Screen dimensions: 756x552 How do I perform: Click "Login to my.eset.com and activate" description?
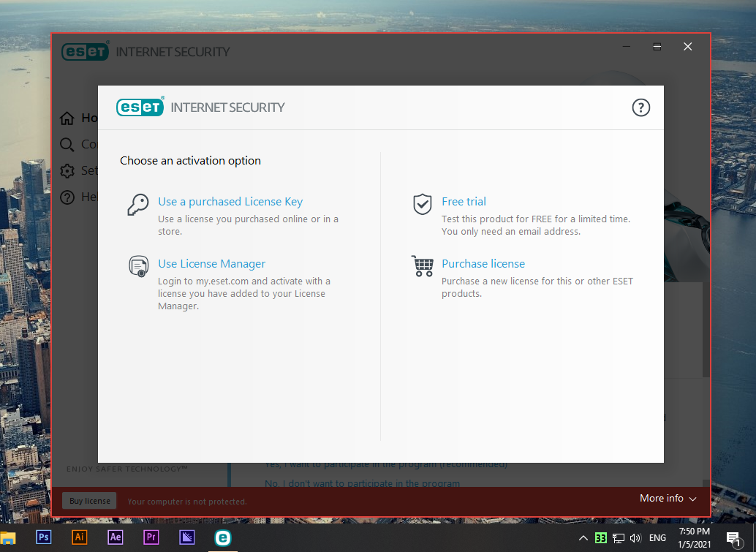244,294
